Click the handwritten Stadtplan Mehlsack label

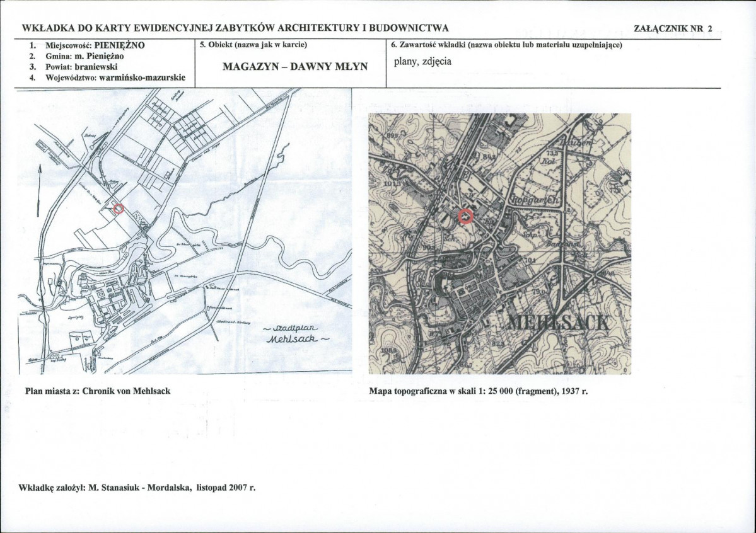pos(294,333)
